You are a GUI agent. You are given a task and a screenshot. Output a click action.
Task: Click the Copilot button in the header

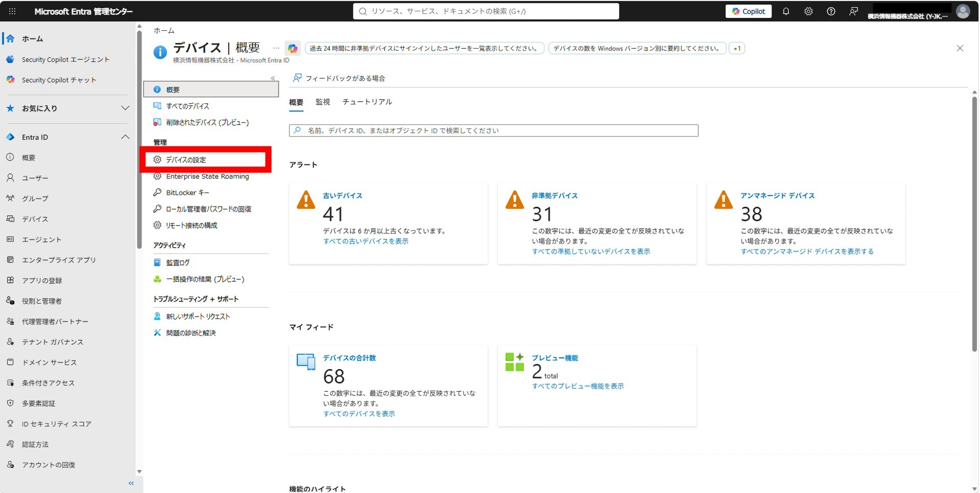(748, 11)
